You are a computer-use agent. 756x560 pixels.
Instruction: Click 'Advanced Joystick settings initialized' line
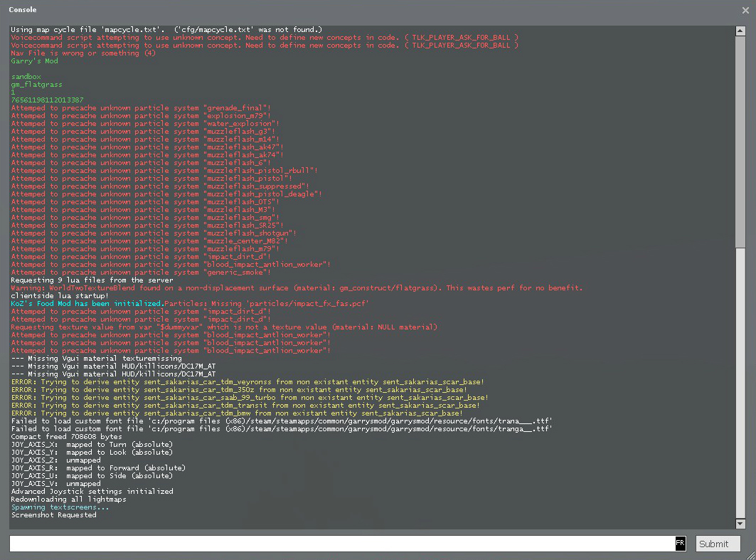click(x=92, y=491)
